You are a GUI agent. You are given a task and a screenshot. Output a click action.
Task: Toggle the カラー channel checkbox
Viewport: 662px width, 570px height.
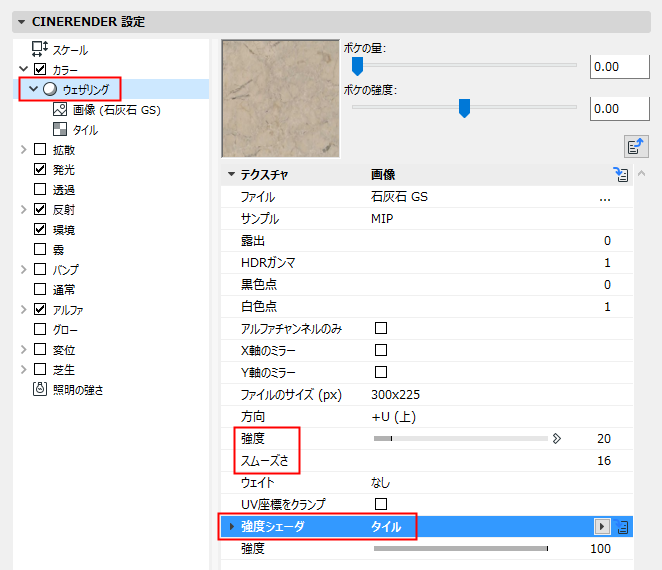point(40,69)
